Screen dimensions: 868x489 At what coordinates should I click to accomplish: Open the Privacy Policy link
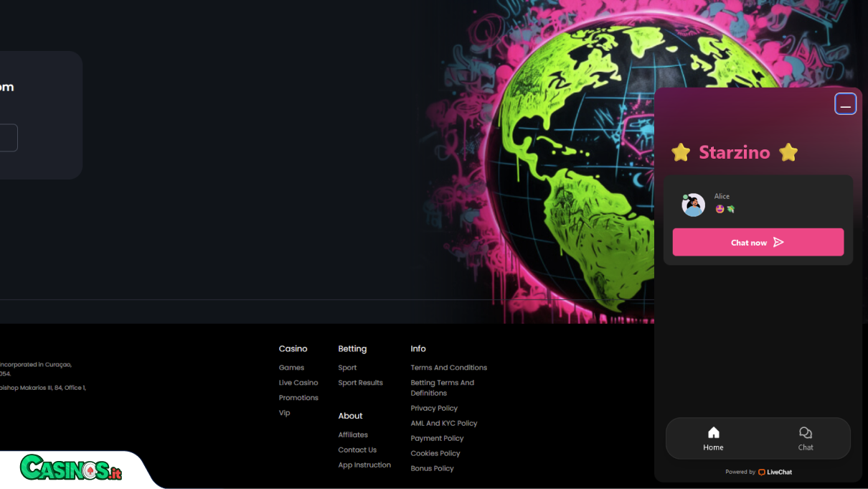(x=434, y=409)
